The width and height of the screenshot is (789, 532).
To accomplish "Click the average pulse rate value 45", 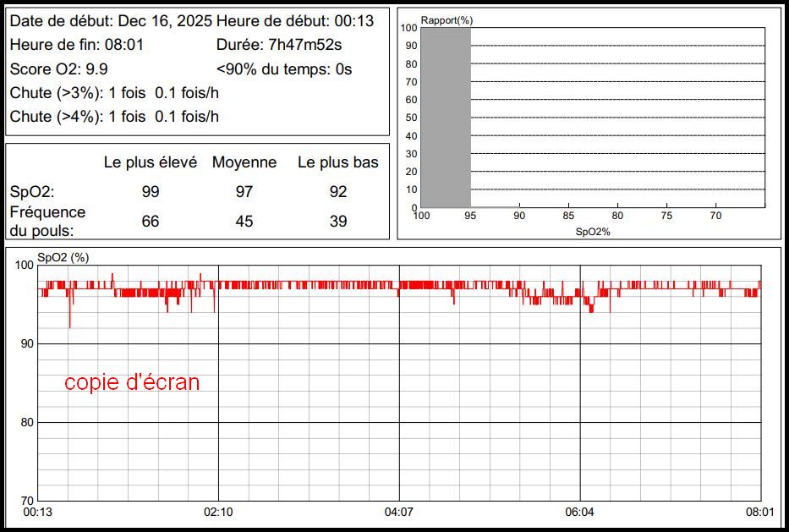I will (x=244, y=222).
